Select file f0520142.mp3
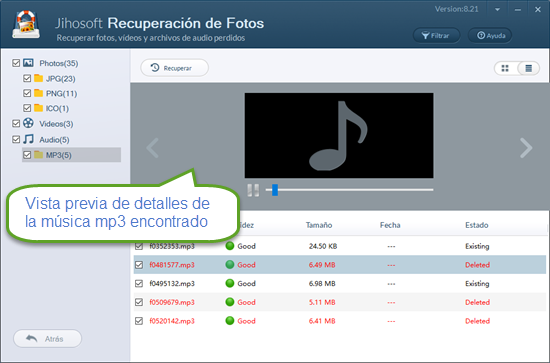 click(172, 321)
